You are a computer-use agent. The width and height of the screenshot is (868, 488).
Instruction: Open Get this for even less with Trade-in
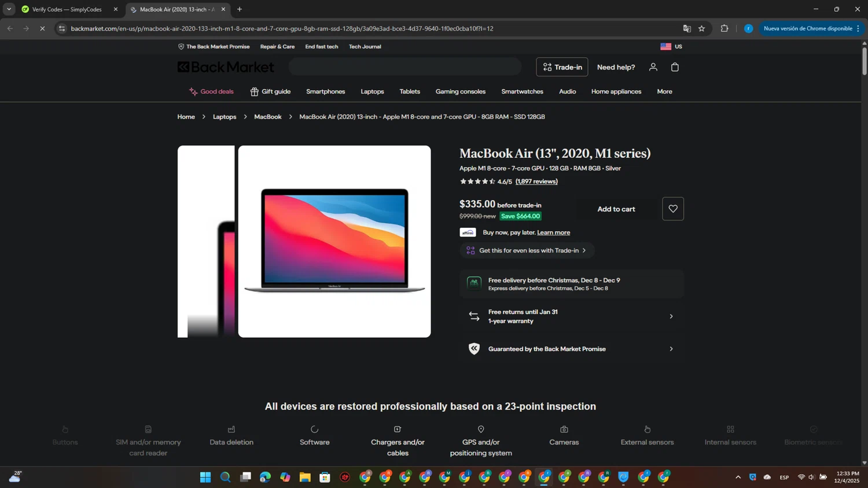click(x=527, y=250)
